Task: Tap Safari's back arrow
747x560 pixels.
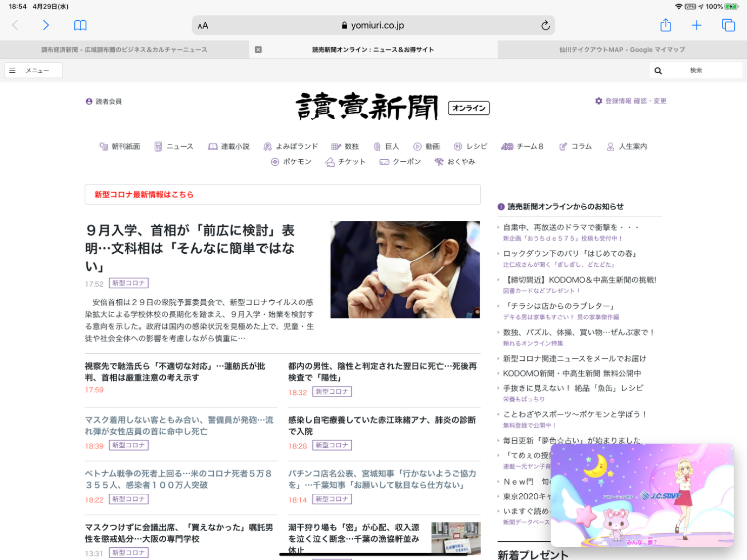Action: tap(15, 25)
